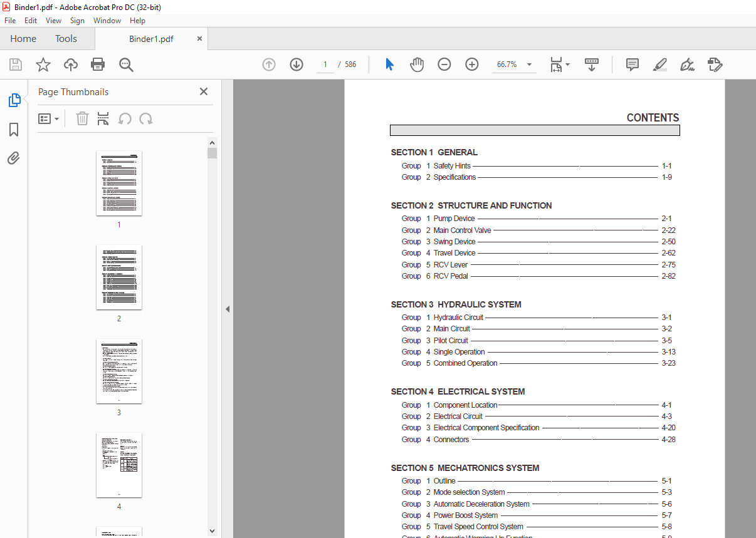Collapse the navigation pane arrow
Viewport: 756px width, 538px height.
click(x=228, y=309)
